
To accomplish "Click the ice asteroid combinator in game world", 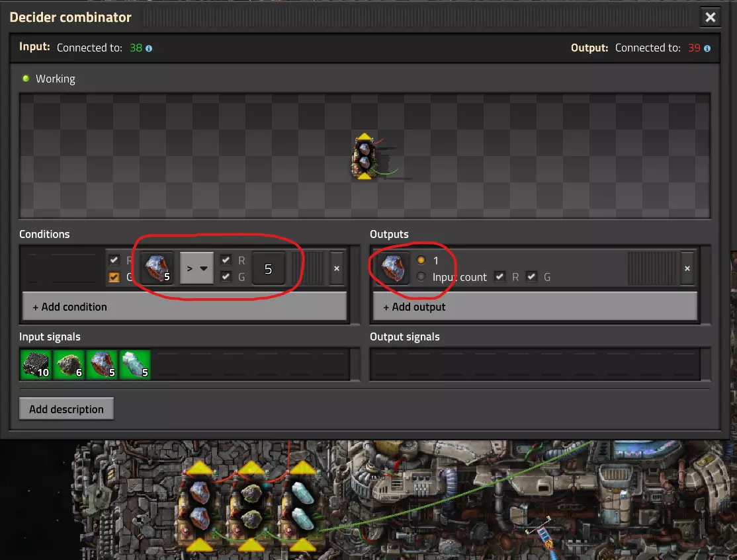I will pyautogui.click(x=303, y=506).
